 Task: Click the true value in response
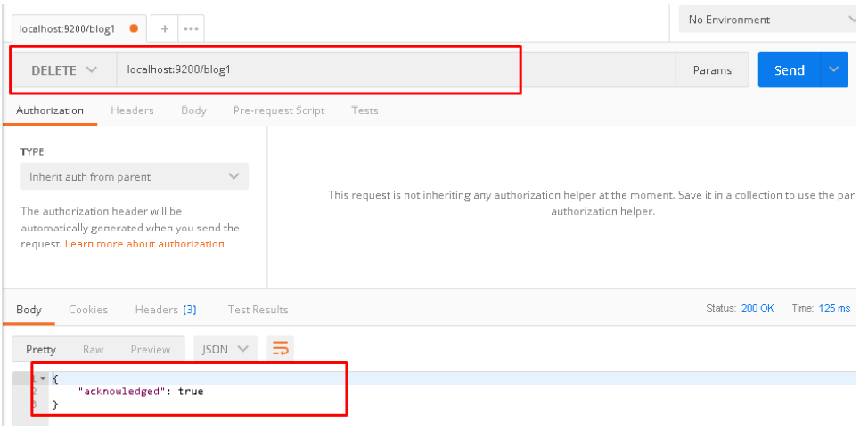191,392
